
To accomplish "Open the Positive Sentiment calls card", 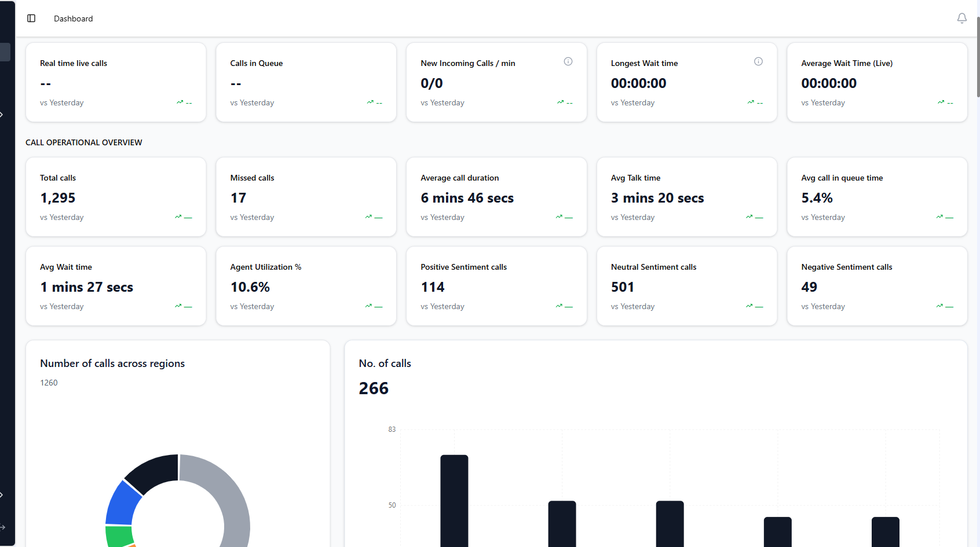I will point(496,285).
